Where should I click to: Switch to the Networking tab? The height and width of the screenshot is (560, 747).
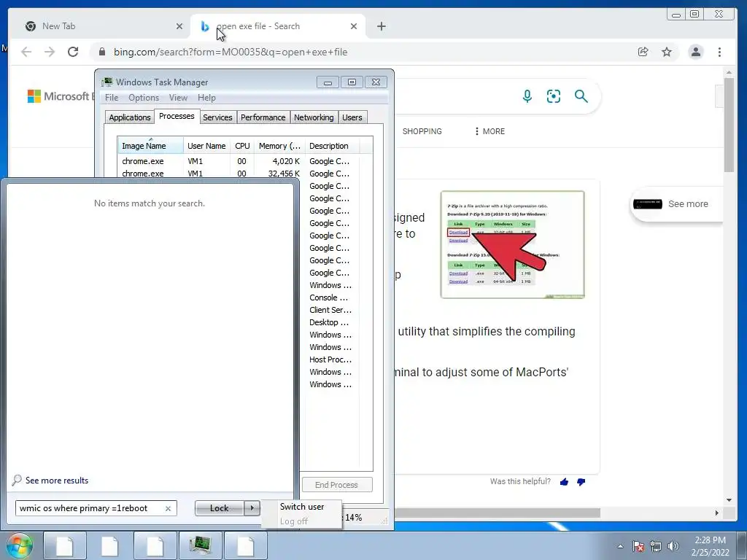click(x=314, y=117)
